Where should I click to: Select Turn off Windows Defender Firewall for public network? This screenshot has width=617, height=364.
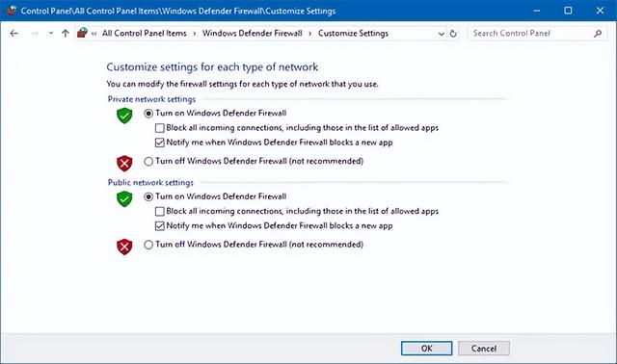click(x=148, y=245)
